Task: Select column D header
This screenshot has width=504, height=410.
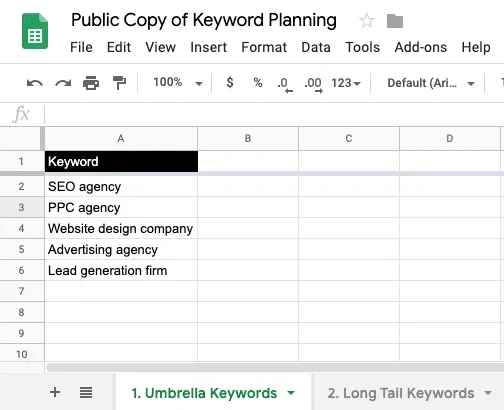Action: pos(450,138)
